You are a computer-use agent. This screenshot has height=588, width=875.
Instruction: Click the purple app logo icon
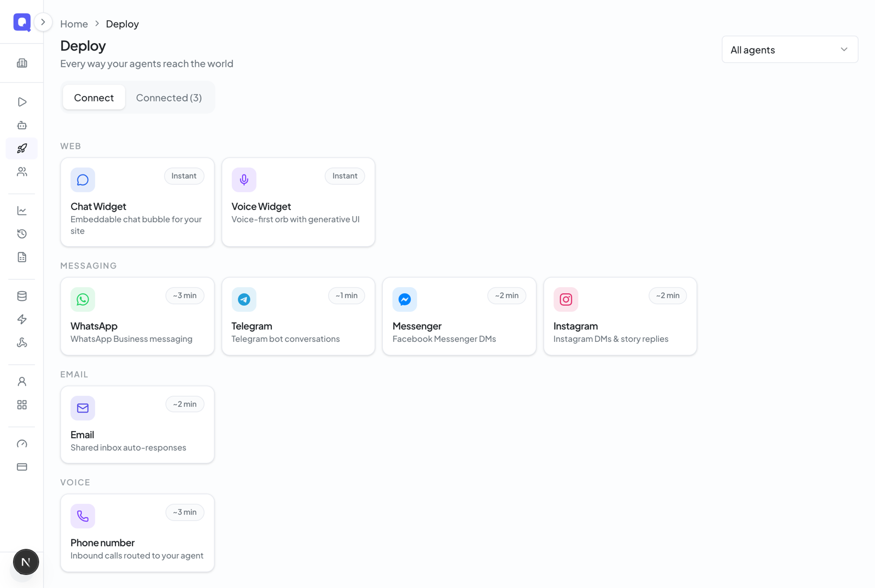(22, 22)
